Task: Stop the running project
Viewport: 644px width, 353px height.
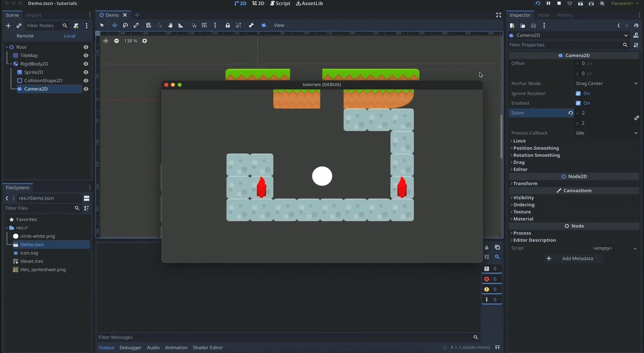Action: 559,4
